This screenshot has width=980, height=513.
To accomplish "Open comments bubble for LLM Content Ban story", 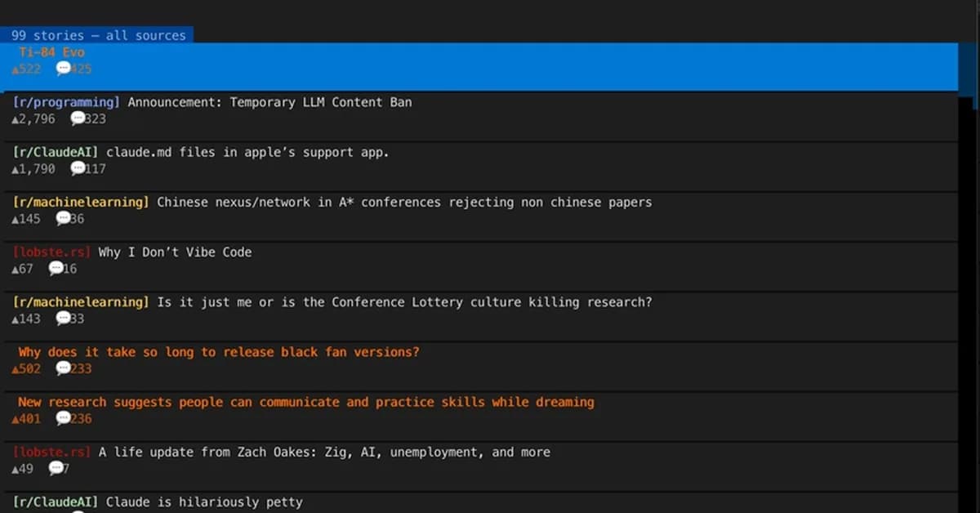I will coord(78,118).
